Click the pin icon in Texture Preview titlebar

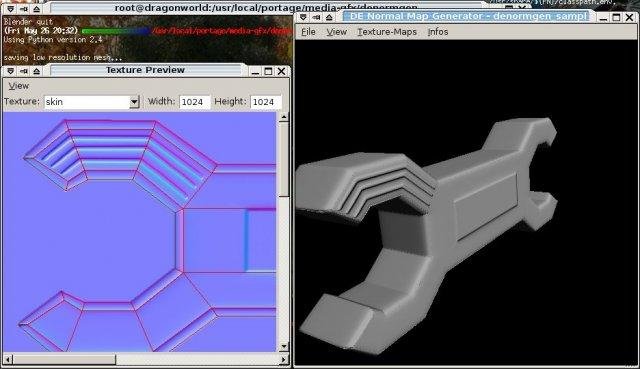[x=24, y=71]
